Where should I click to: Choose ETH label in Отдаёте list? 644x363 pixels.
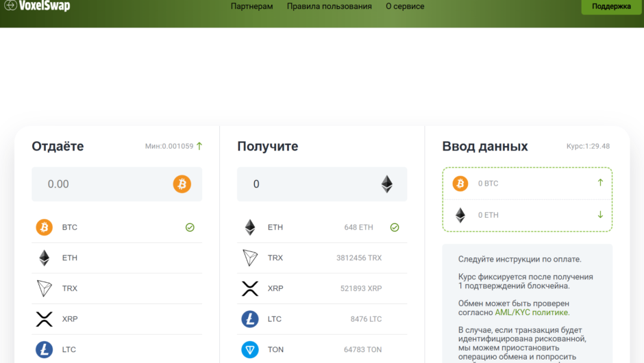tap(70, 258)
